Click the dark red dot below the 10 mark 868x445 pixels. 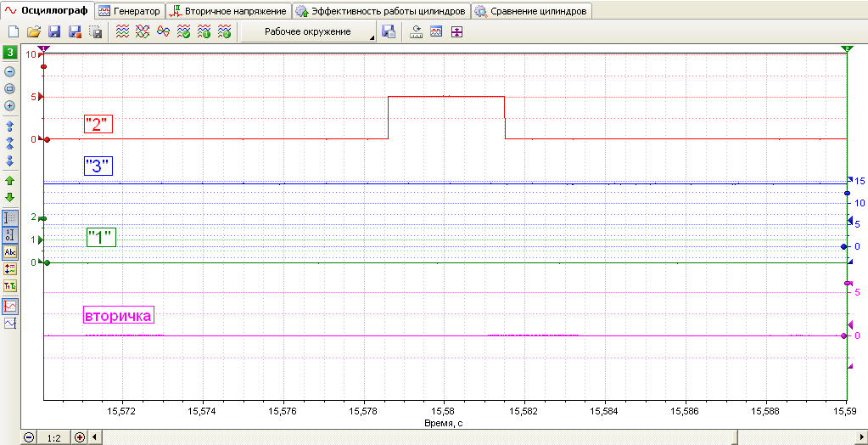(x=44, y=66)
